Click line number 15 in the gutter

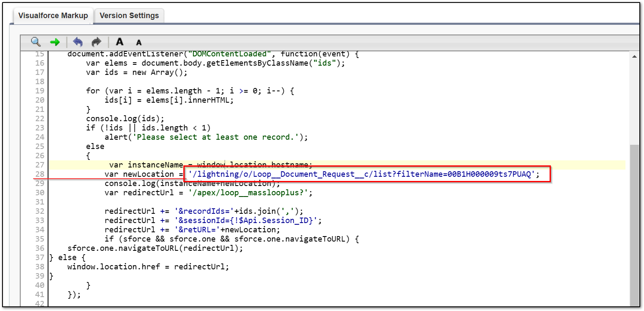click(40, 54)
